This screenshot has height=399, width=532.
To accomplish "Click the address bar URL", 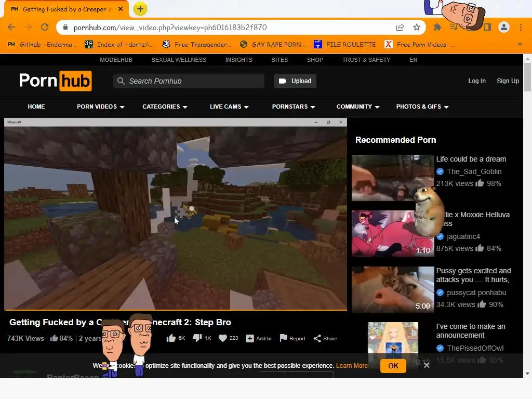I will click(x=170, y=28).
